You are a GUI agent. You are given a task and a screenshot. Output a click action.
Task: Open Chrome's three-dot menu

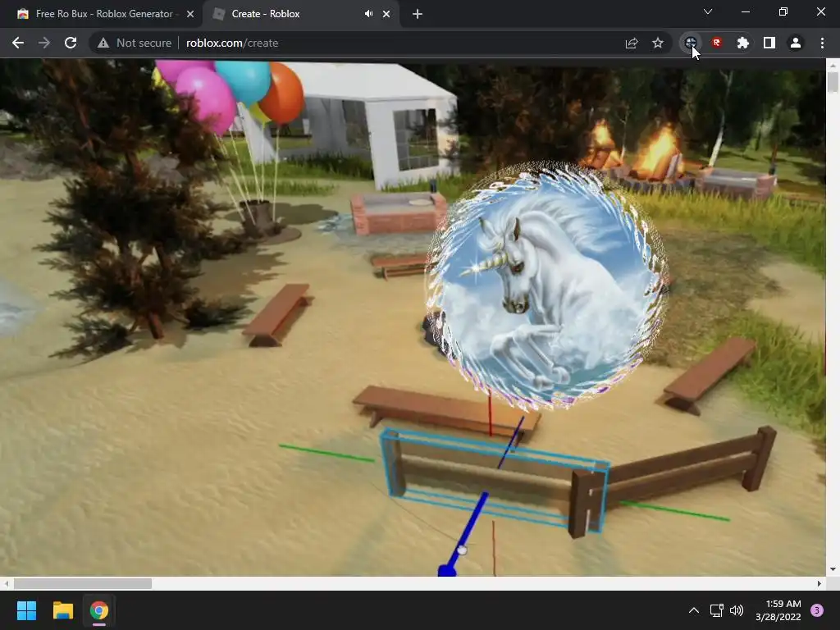click(x=822, y=43)
